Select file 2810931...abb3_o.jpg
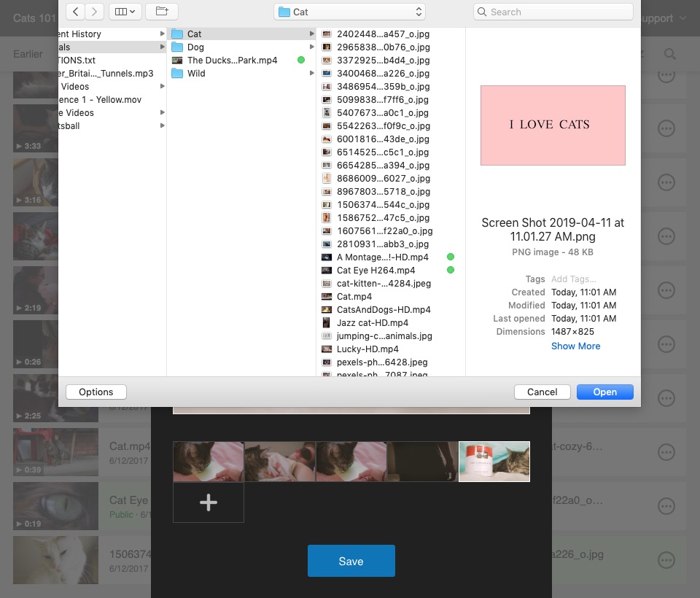The height and width of the screenshot is (598, 700). click(391, 244)
